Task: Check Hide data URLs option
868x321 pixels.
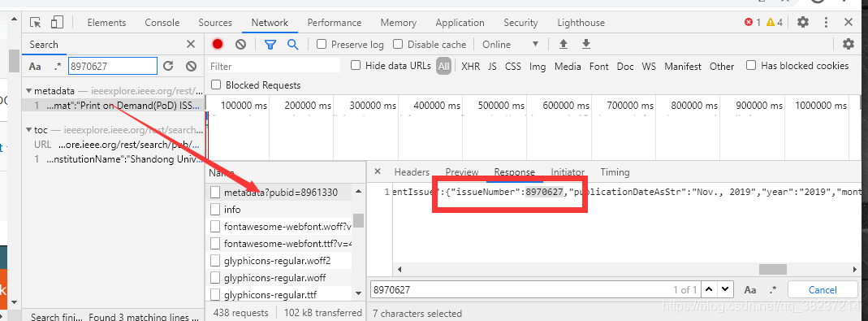Action: point(356,66)
